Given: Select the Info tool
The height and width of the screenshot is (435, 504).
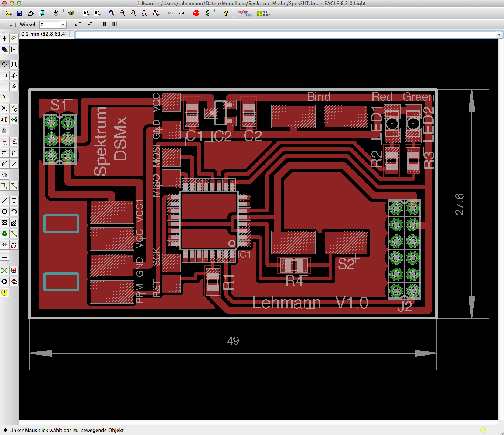Looking at the screenshot, I should tap(4, 38).
